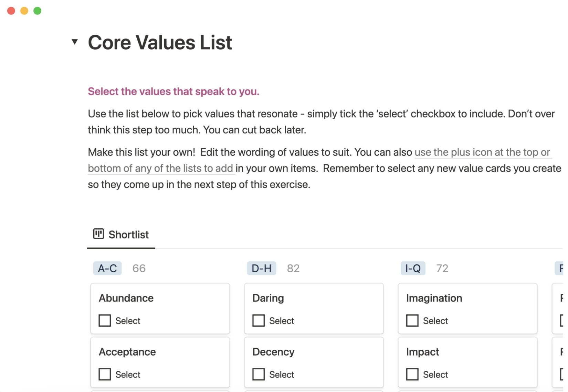The image size is (568, 392).
Task: Open the Decency card title
Action: [273, 352]
